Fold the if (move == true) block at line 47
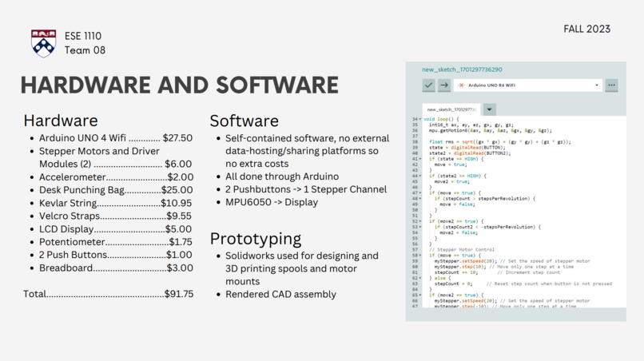Image resolution: width=644 pixels, height=361 pixels. [419, 192]
